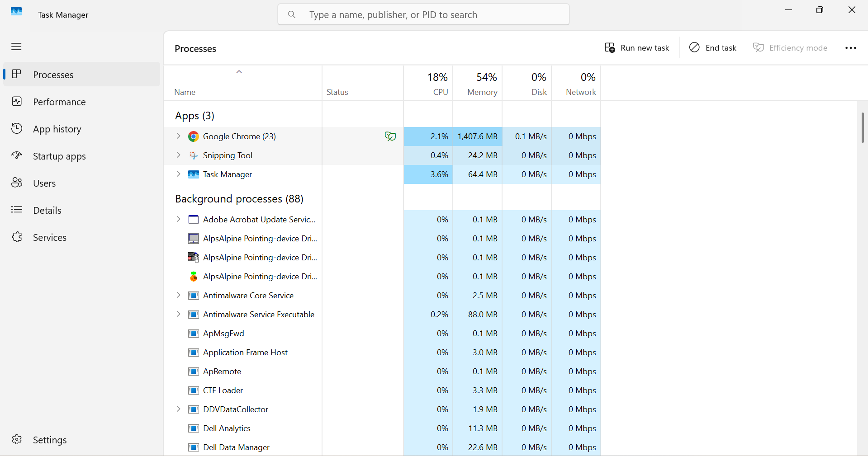868x456 pixels.
Task: Sort by Disk column header
Action: tap(527, 83)
